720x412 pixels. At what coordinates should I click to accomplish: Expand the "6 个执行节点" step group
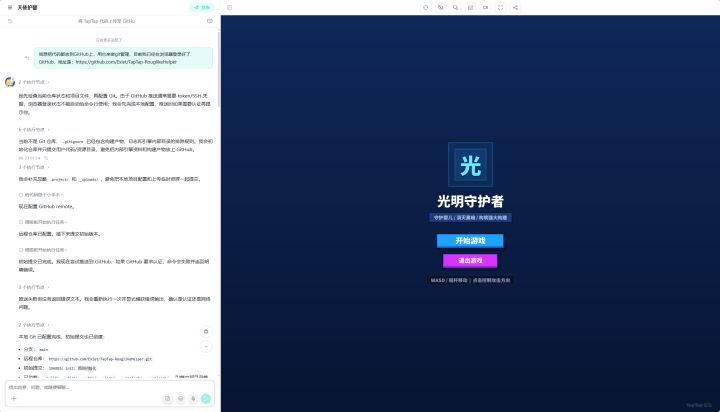34,130
